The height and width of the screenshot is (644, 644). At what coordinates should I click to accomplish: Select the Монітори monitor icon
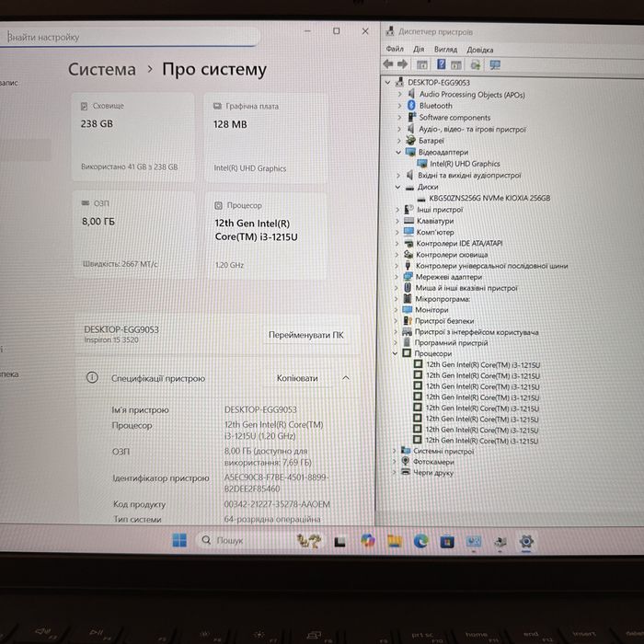[x=407, y=310]
